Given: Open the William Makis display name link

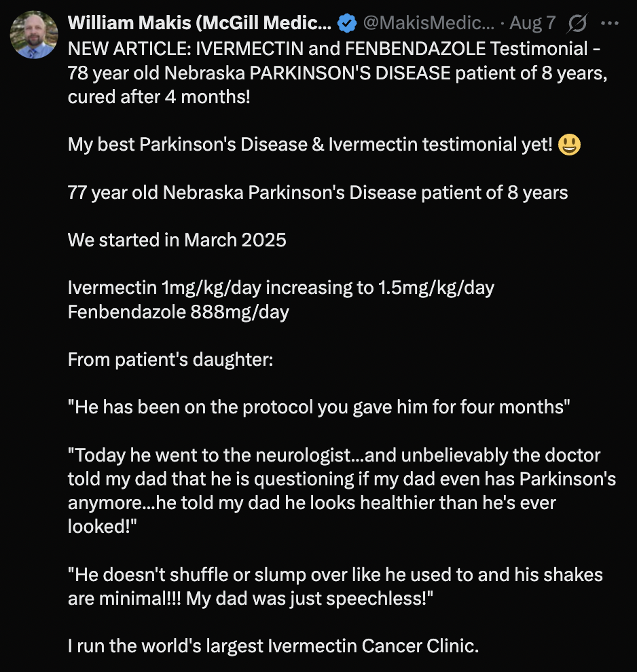Looking at the screenshot, I should (200, 23).
